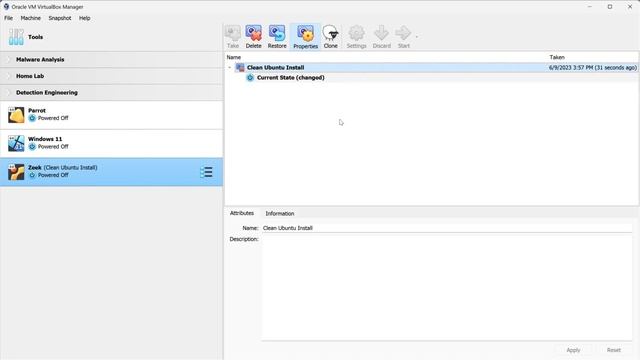Click Zeek's Powered Off status icon
Viewport: 640px width, 360px height.
coord(32,175)
